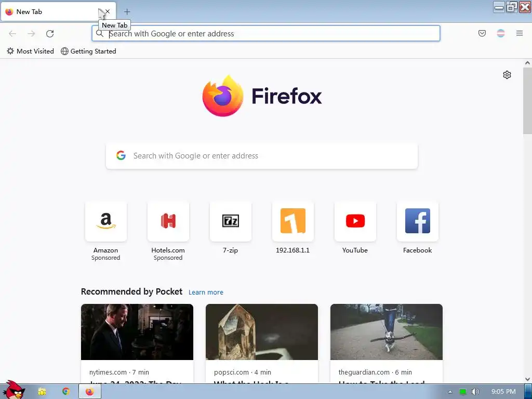Open the Angry Birds start button
532x399 pixels.
click(x=14, y=390)
